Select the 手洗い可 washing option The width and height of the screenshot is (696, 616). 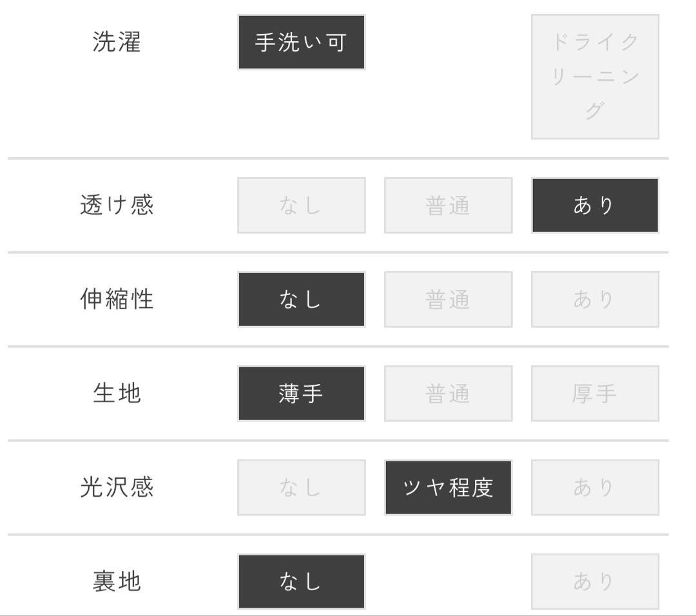300,42
